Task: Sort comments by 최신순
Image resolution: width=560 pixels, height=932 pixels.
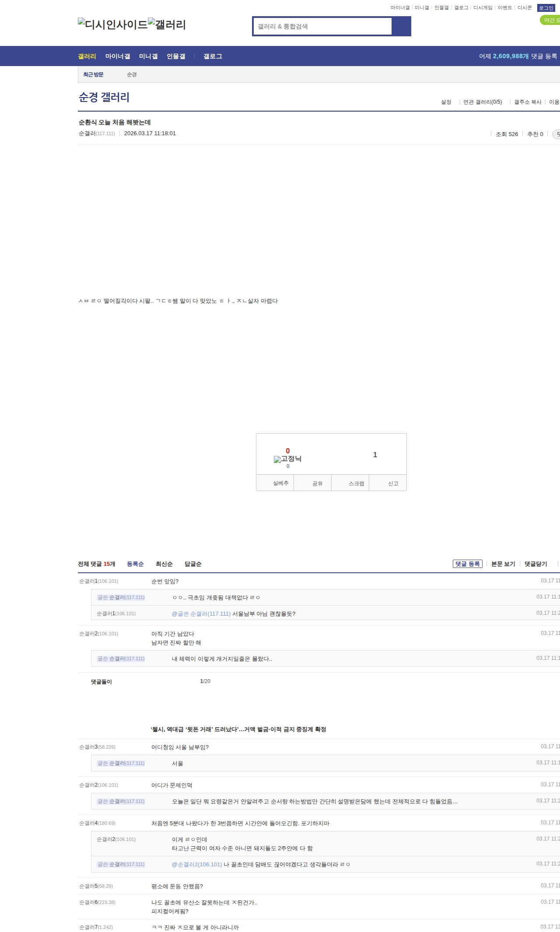Action: click(164, 564)
